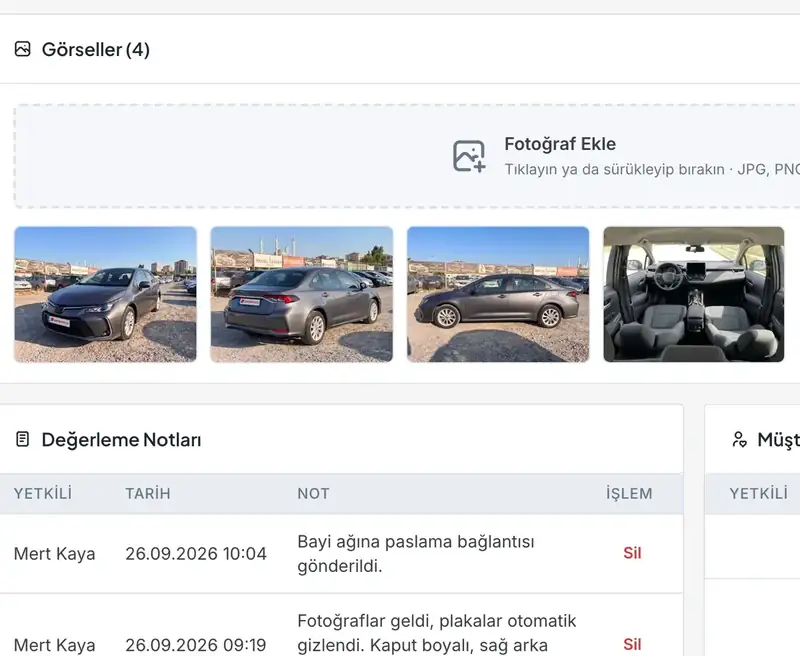The image size is (800, 656).
Task: Open the side-view car thumbnail
Action: coord(498,294)
